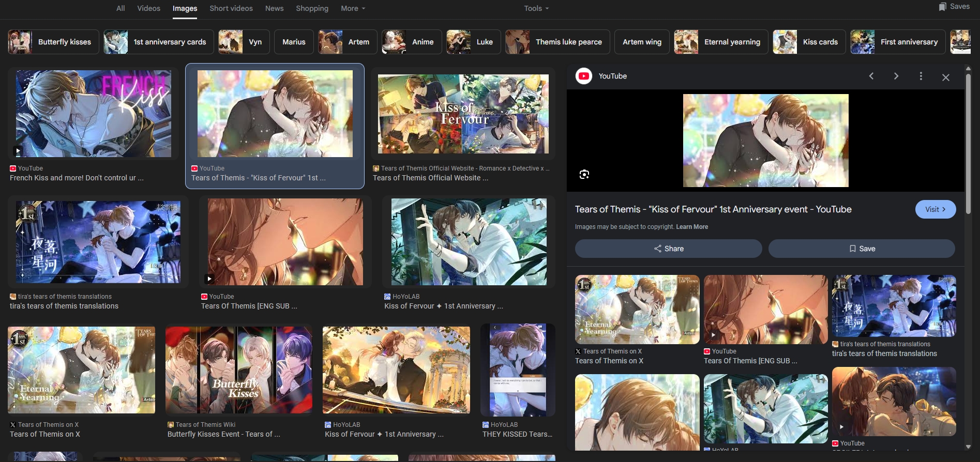Filter by Artem chip

coord(348,42)
